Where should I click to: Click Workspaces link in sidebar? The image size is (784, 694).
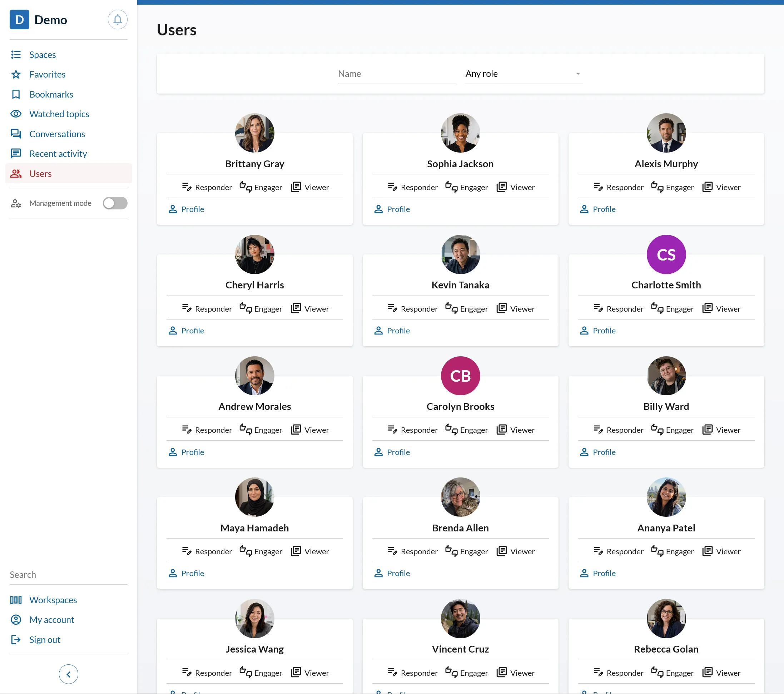(53, 600)
